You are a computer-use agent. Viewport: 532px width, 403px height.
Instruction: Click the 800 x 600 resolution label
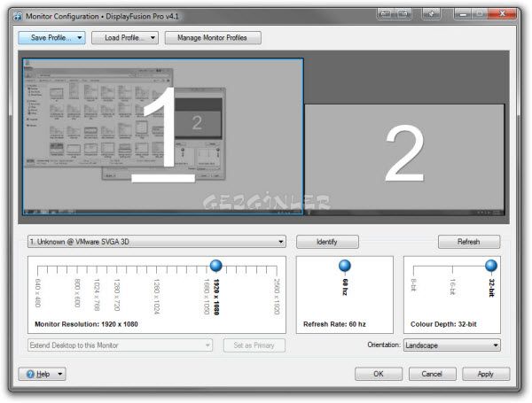[77, 293]
